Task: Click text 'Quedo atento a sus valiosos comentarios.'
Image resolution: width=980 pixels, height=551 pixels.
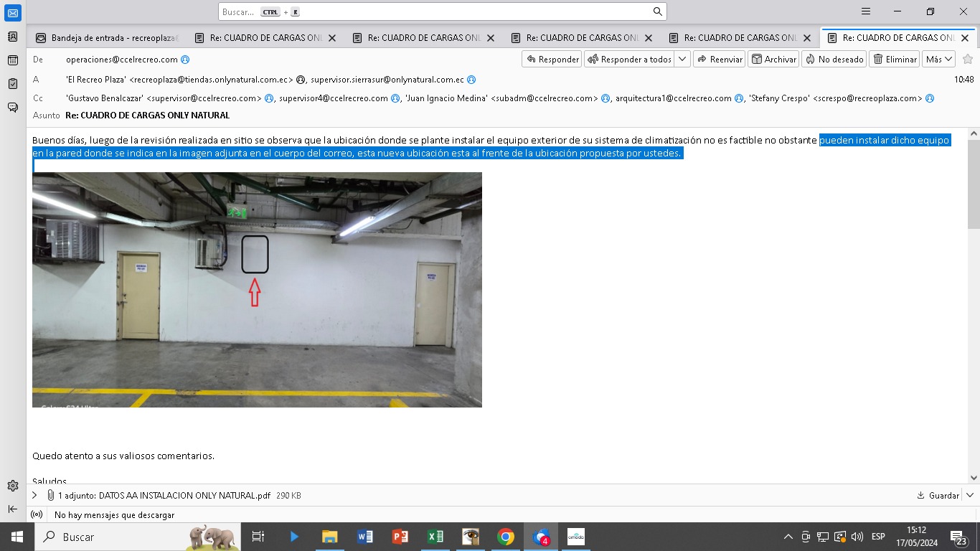Action: pos(123,456)
